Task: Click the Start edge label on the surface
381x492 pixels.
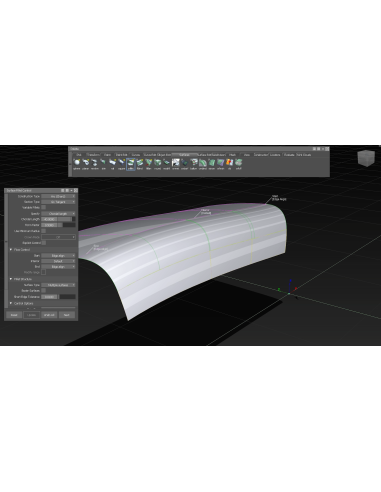Action: (x=279, y=198)
